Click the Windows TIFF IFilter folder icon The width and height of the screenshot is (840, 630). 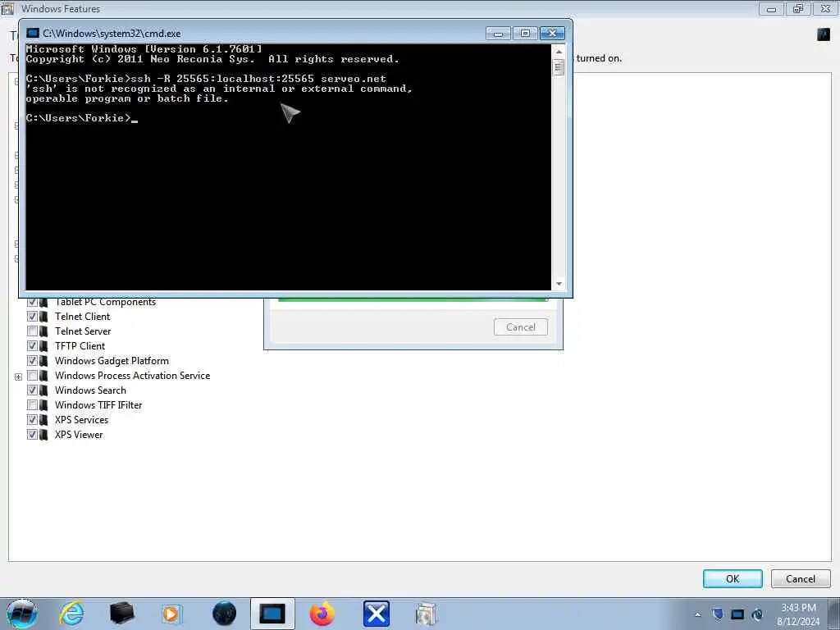(44, 405)
